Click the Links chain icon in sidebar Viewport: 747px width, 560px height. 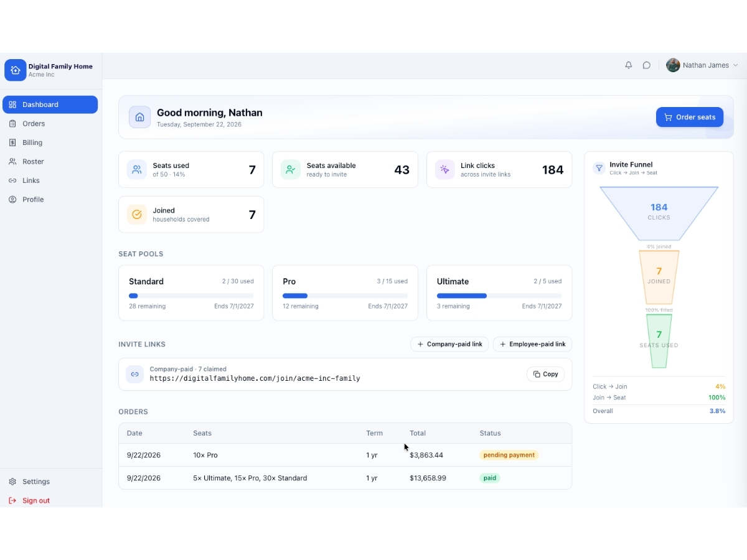(x=12, y=180)
